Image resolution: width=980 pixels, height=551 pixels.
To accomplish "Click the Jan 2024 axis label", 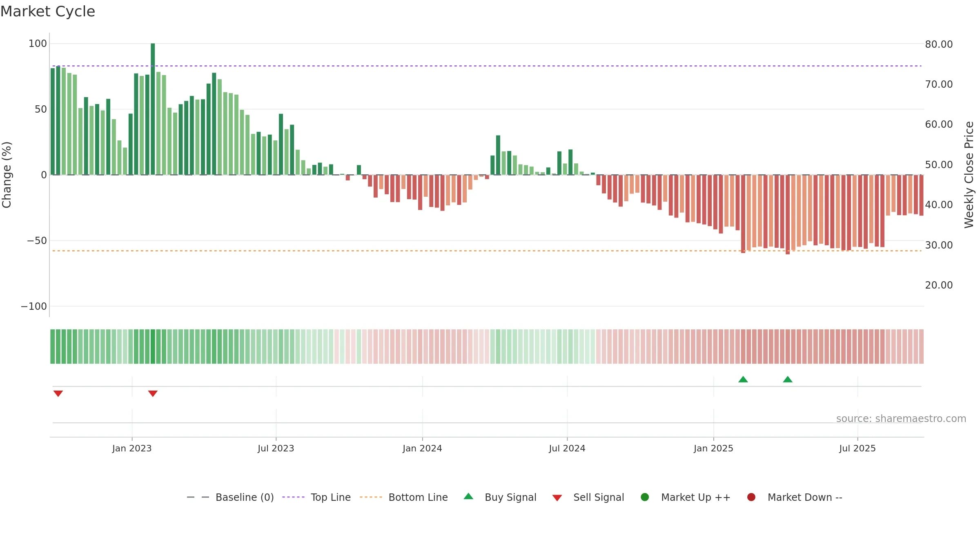I will coord(422,449).
